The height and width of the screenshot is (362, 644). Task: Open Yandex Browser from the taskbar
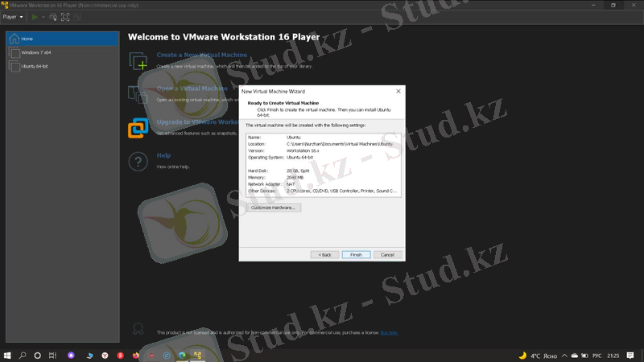tap(105, 356)
